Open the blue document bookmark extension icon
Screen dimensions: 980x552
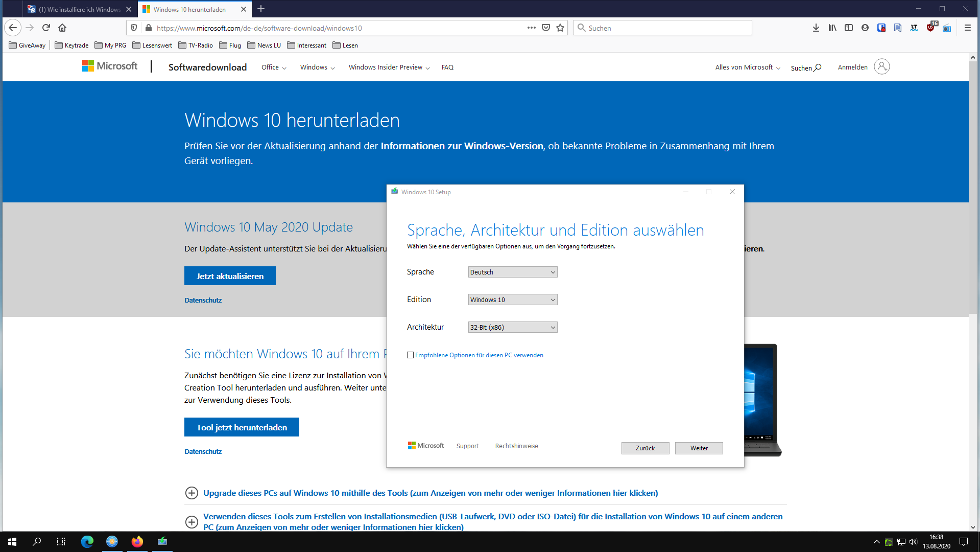click(x=898, y=28)
